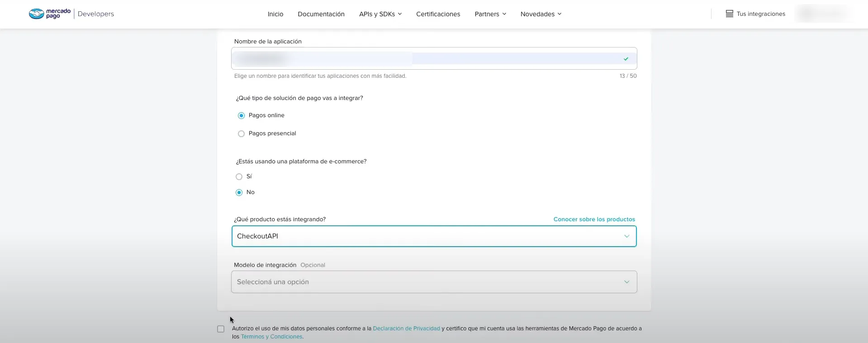Open the CheckoutAPI product dropdown
The height and width of the screenshot is (343, 868).
click(x=434, y=236)
